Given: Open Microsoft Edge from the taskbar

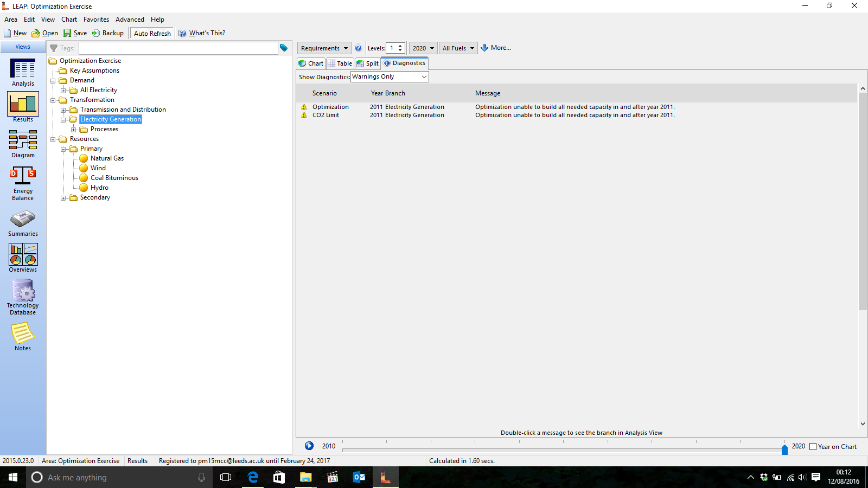Looking at the screenshot, I should (253, 477).
